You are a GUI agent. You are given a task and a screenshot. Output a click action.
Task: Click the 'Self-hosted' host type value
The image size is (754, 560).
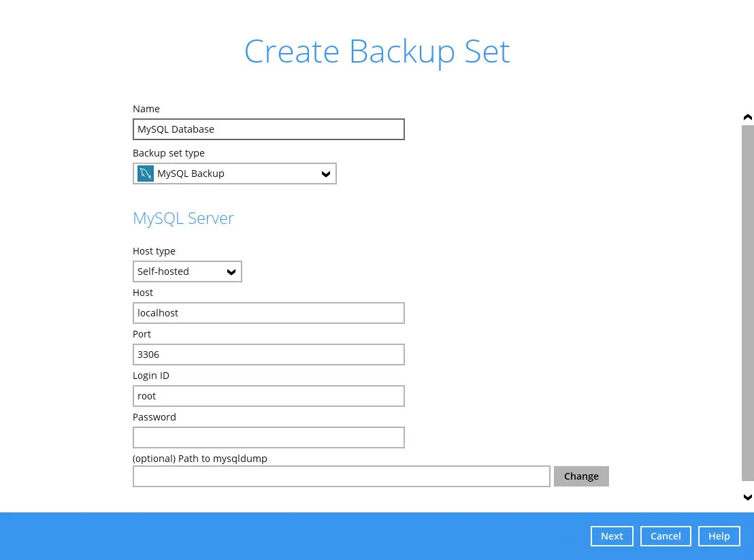(163, 271)
